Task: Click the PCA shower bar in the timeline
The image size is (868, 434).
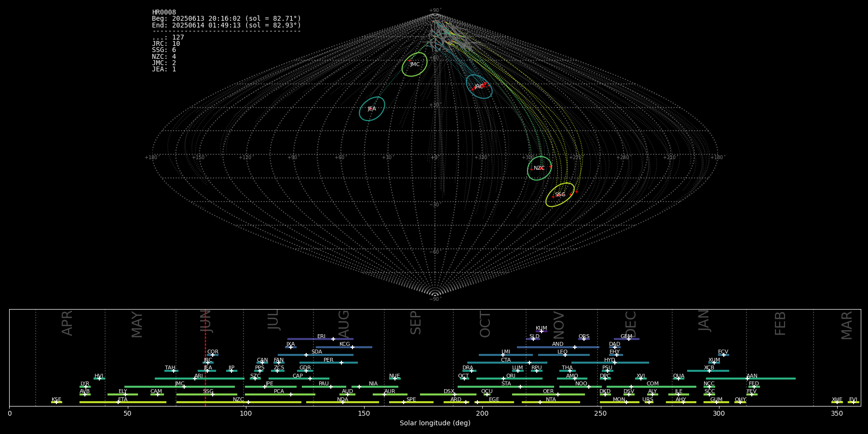Action: [280, 394]
